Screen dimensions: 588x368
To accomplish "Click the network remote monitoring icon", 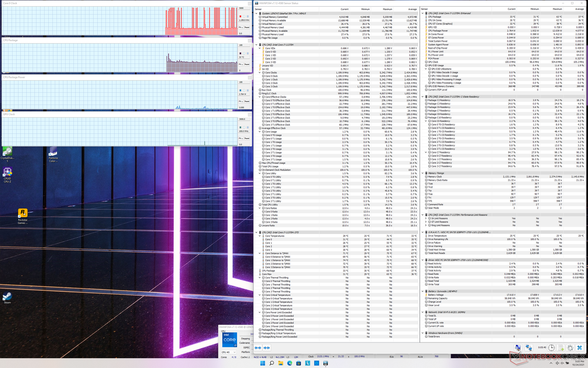I will [529, 348].
